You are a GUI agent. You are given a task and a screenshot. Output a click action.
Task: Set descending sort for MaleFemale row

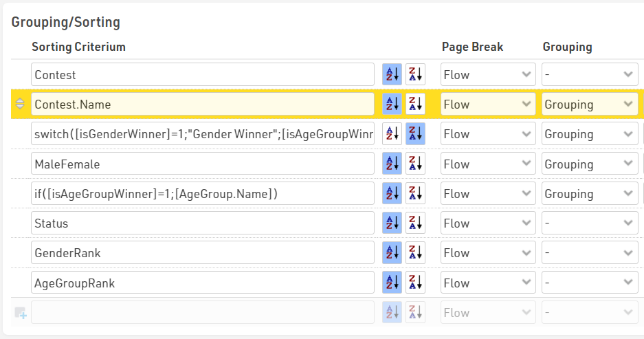tap(415, 164)
